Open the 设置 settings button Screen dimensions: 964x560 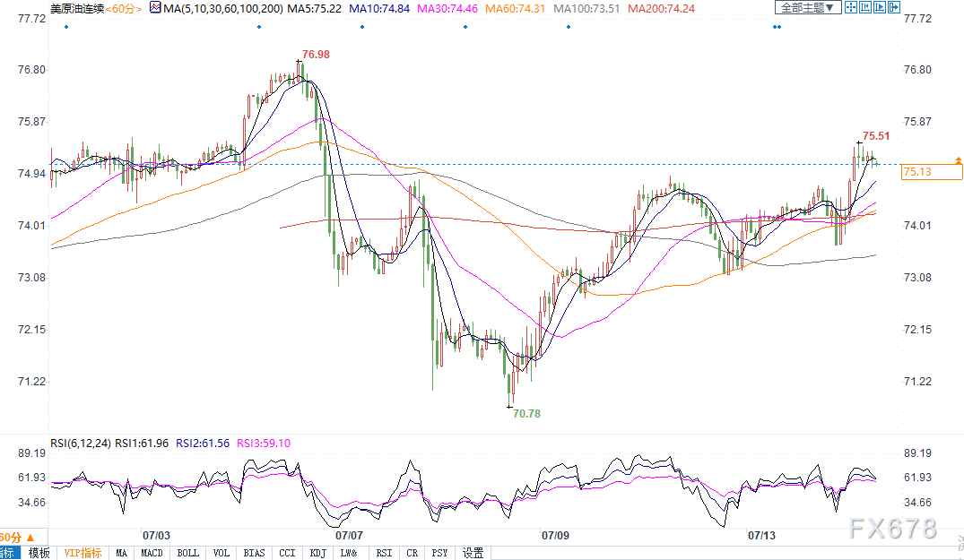473,553
